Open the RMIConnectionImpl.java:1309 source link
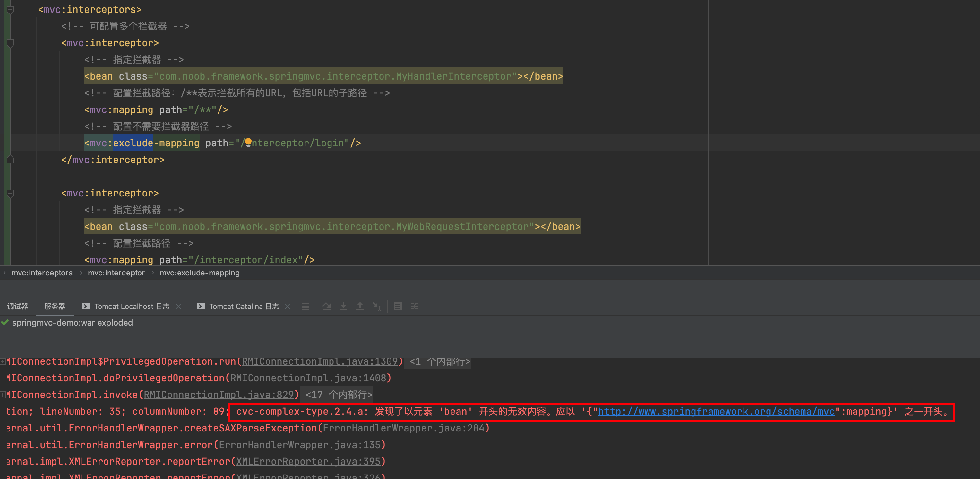Screen dimensions: 980x479 [x=320, y=361]
